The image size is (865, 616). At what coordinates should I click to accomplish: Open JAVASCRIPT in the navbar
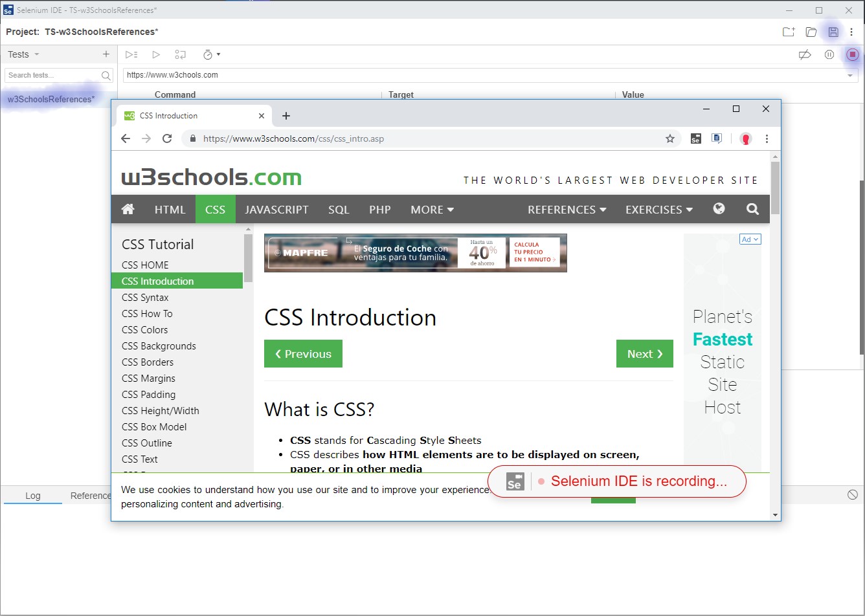pyautogui.click(x=276, y=210)
